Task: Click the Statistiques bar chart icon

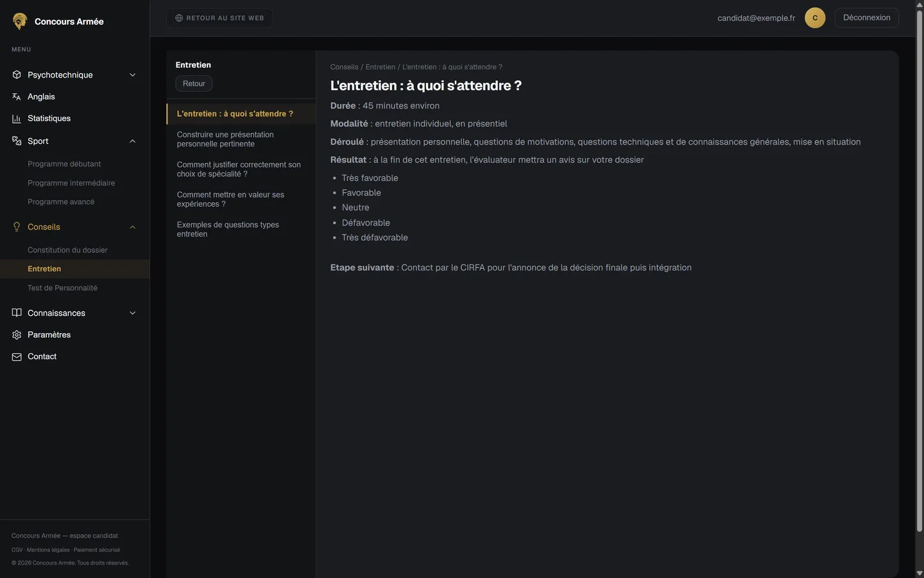Action: (17, 118)
